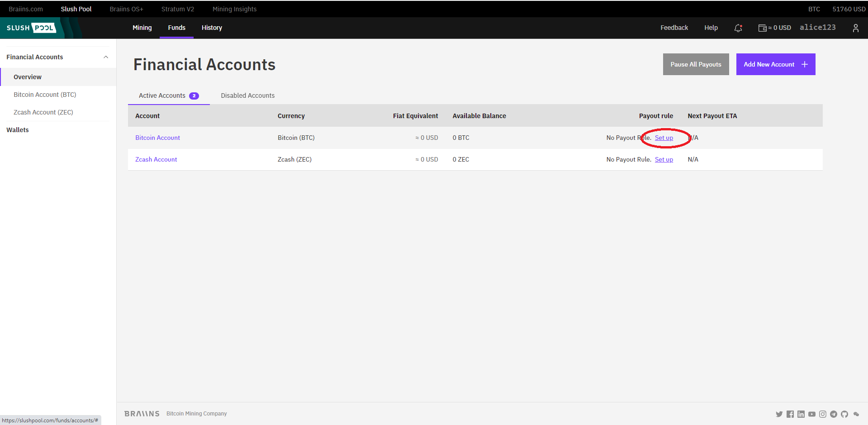Switch to the Mining tab

[142, 28]
